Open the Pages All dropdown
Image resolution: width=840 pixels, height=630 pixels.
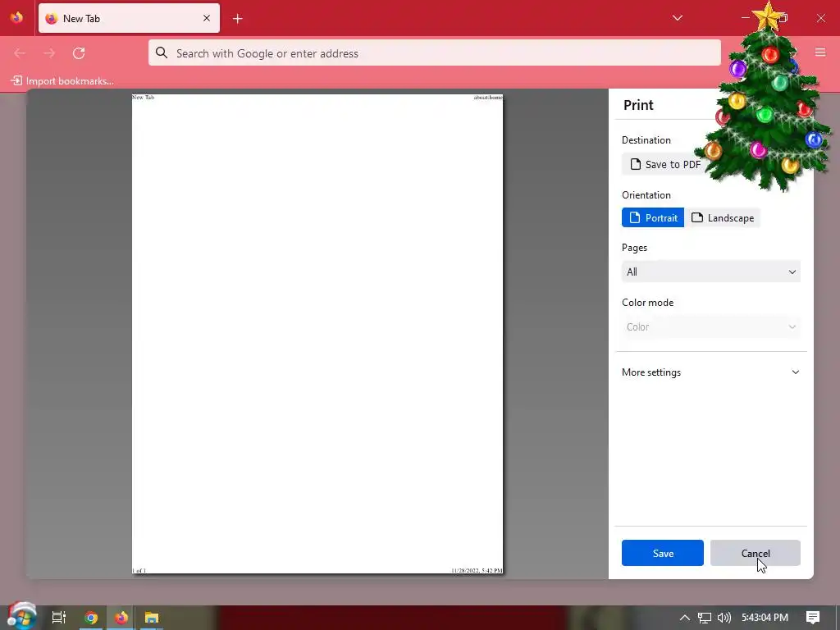pyautogui.click(x=711, y=272)
